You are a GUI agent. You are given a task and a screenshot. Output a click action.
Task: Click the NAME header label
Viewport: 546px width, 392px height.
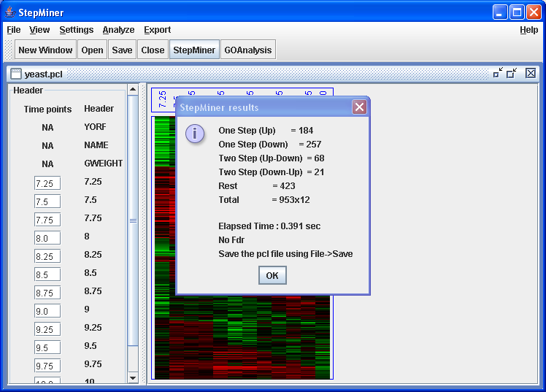coord(96,145)
